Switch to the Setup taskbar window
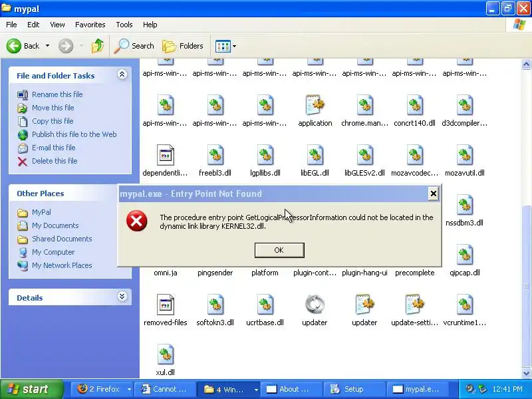This screenshot has height=399, width=532. pos(354,389)
